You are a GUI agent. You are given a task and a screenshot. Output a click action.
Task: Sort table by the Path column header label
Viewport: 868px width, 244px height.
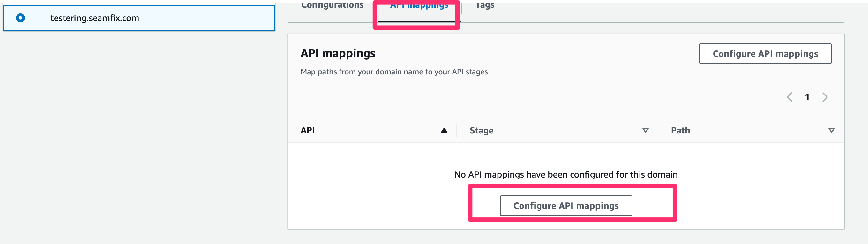pos(680,130)
